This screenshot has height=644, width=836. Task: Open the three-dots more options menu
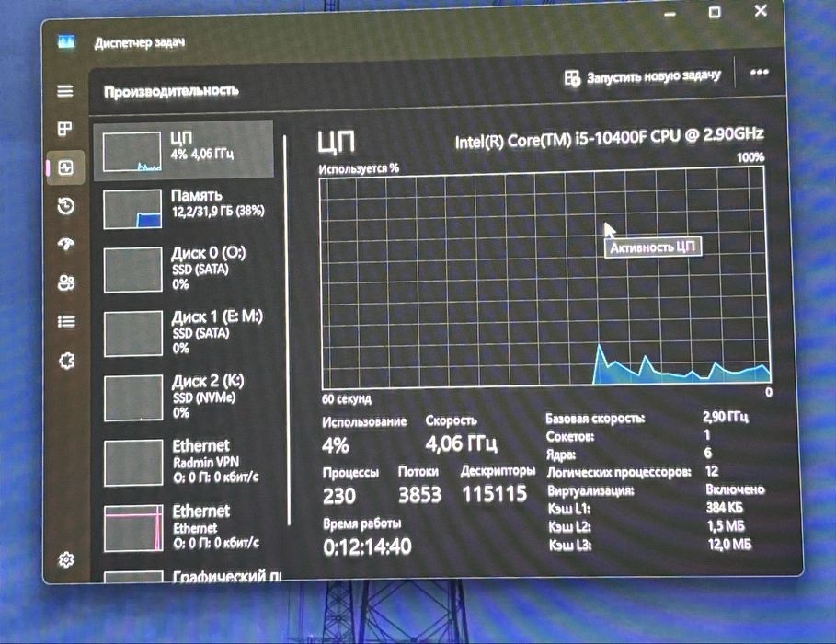point(760,72)
